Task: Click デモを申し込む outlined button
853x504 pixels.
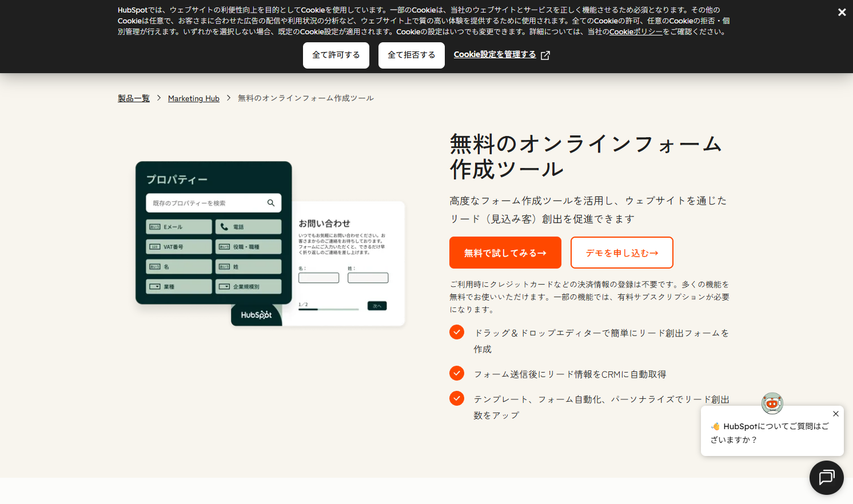Action: pos(622,253)
